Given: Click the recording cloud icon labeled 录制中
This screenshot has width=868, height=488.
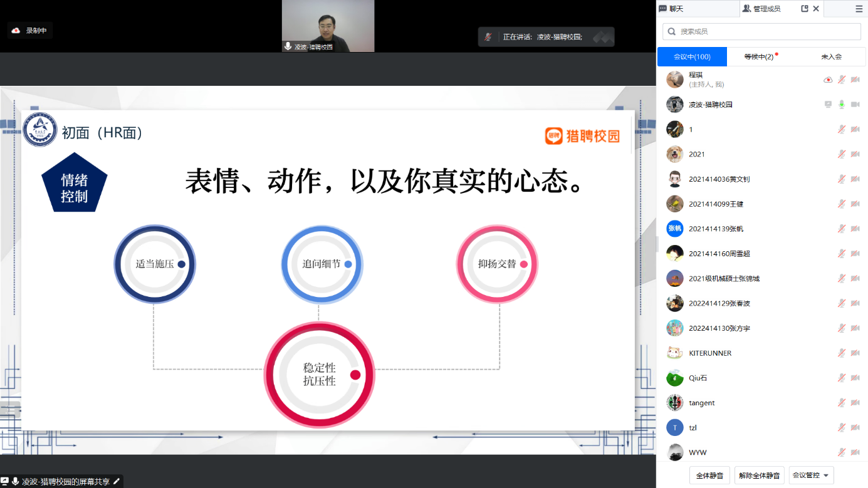Looking at the screenshot, I should click(16, 30).
